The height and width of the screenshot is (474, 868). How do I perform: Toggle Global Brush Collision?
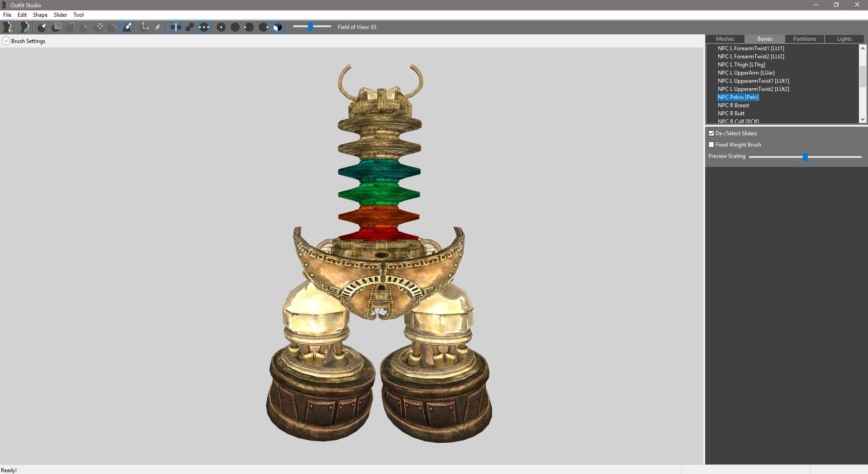(x=204, y=27)
